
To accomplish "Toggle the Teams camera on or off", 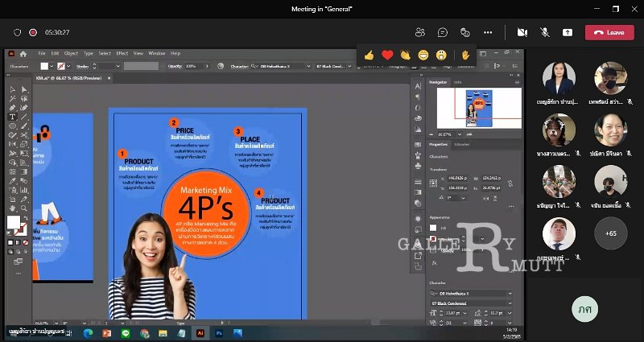I will (x=522, y=32).
